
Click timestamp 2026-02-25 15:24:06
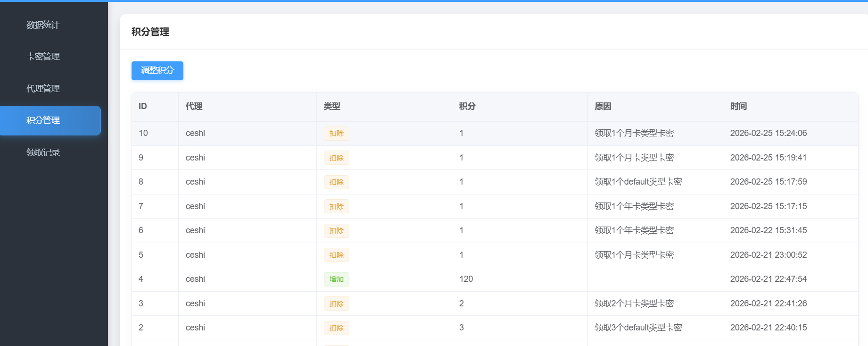click(768, 133)
